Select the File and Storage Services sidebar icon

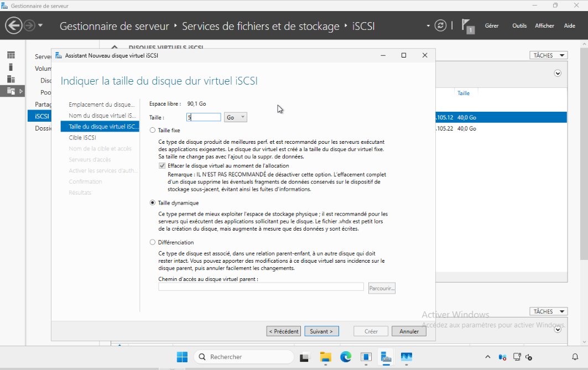(11, 91)
